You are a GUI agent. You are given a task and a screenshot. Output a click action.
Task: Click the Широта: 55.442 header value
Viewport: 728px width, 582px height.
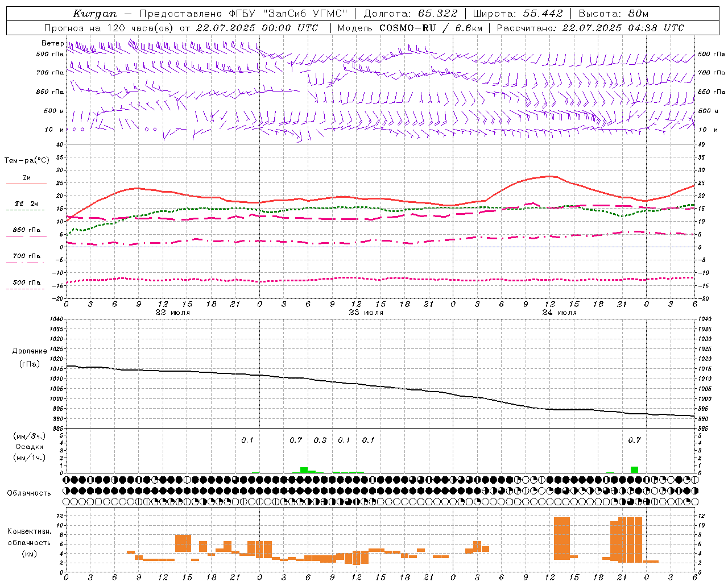click(518, 14)
